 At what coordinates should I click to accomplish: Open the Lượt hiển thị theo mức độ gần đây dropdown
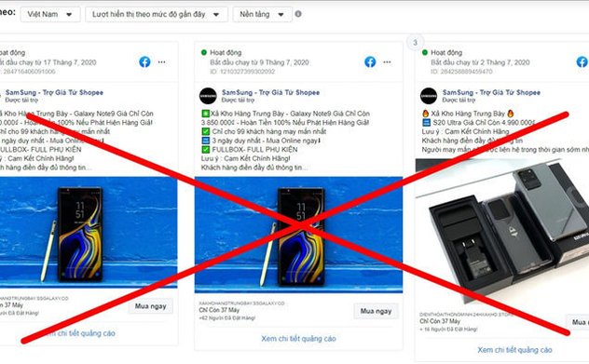[x=157, y=15]
